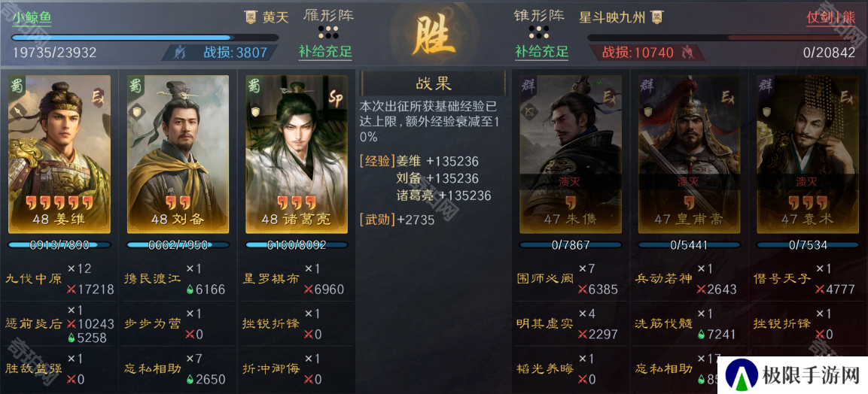The image size is (868, 394).
Task: Click the SP badge on 诸葛亮's card
Action: point(336,97)
